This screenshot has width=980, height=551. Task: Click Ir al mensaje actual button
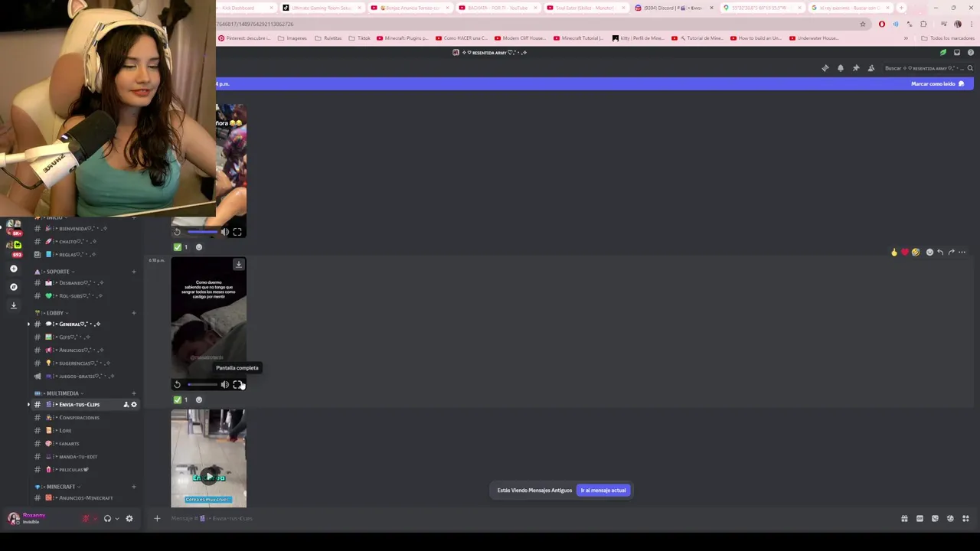point(603,490)
